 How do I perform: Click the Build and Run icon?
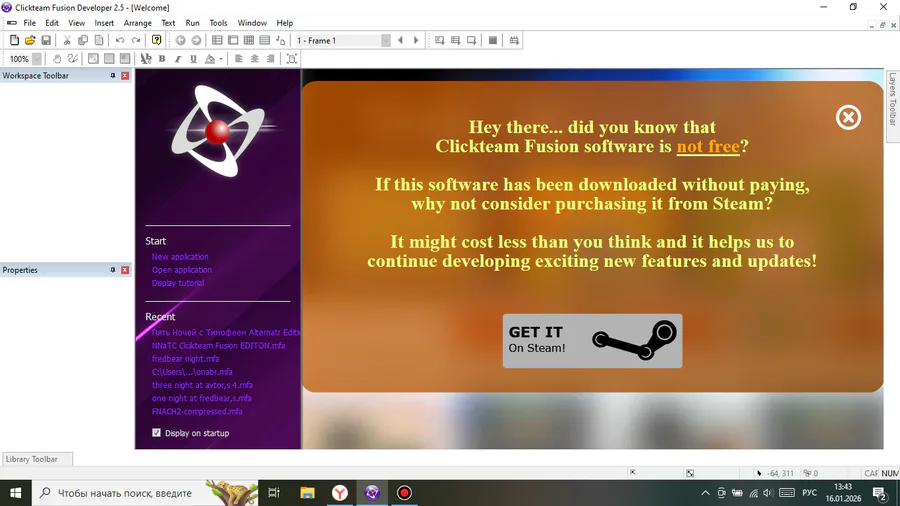tap(514, 40)
